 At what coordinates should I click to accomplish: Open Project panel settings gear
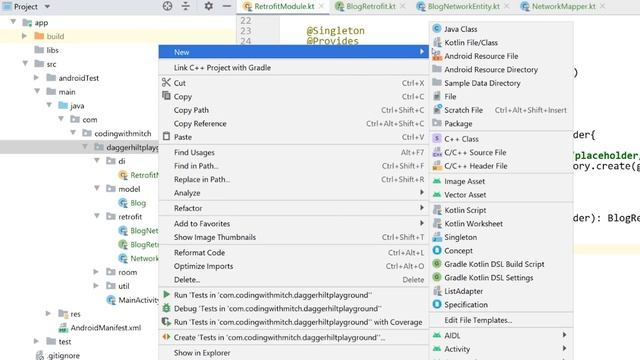pos(209,6)
